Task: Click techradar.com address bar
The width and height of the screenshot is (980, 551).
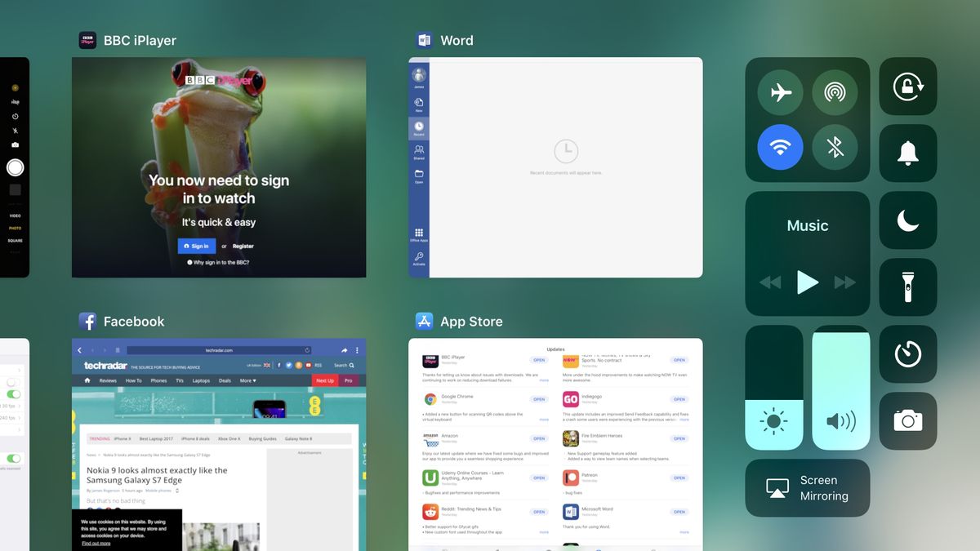Action: point(219,349)
